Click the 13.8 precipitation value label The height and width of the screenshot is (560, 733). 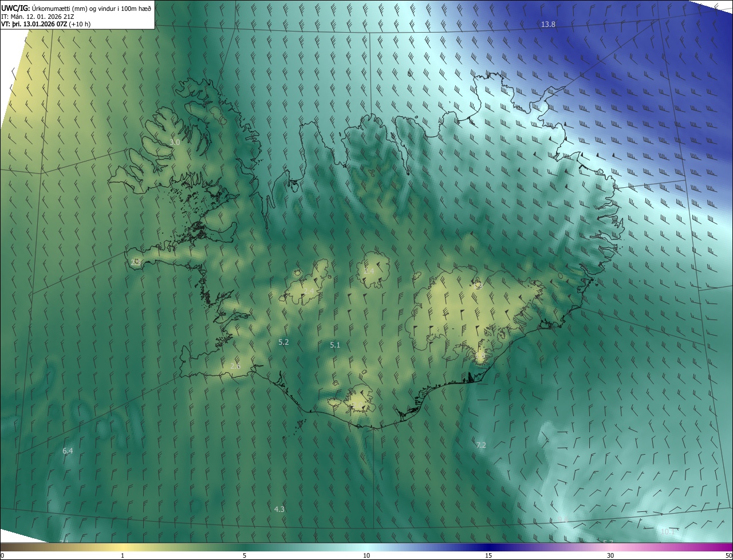(x=548, y=24)
